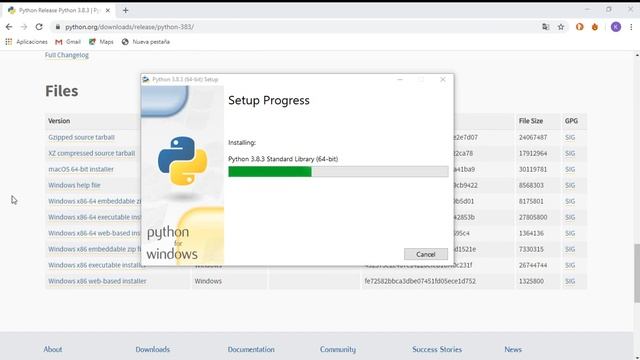Download XZ compressed source tarball
Image resolution: width=640 pixels, height=360 pixels.
click(91, 153)
